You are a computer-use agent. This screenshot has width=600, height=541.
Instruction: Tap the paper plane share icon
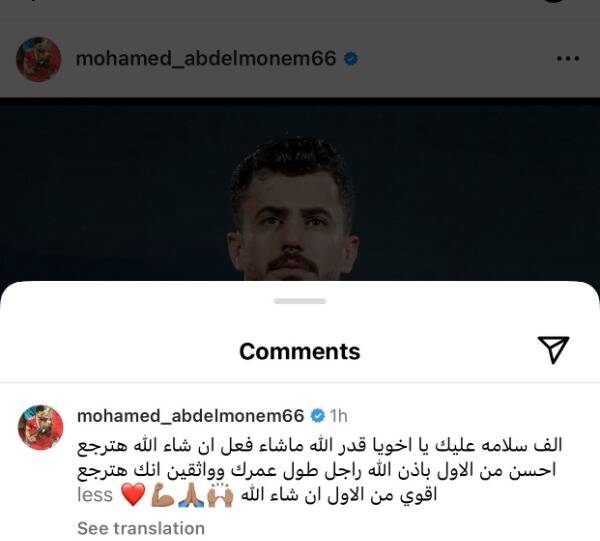click(553, 350)
